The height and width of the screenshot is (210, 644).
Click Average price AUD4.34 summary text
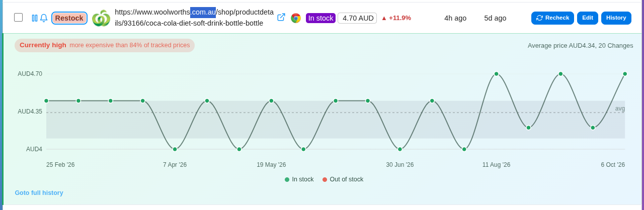click(x=581, y=46)
